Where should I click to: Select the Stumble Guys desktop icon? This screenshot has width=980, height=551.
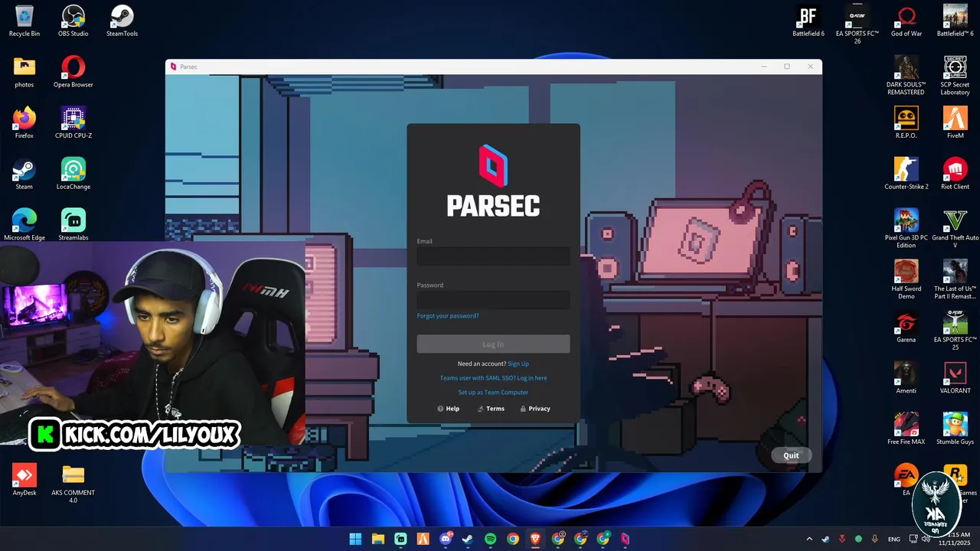click(955, 429)
